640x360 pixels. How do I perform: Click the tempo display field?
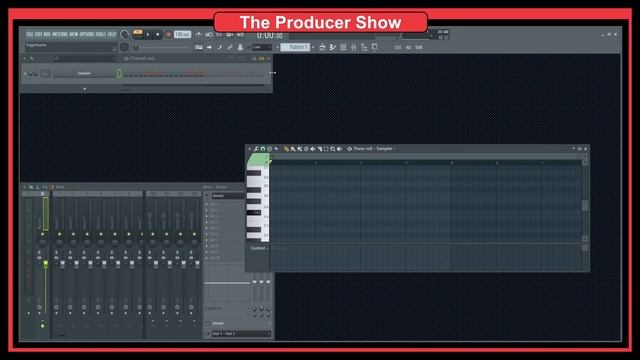[182, 35]
